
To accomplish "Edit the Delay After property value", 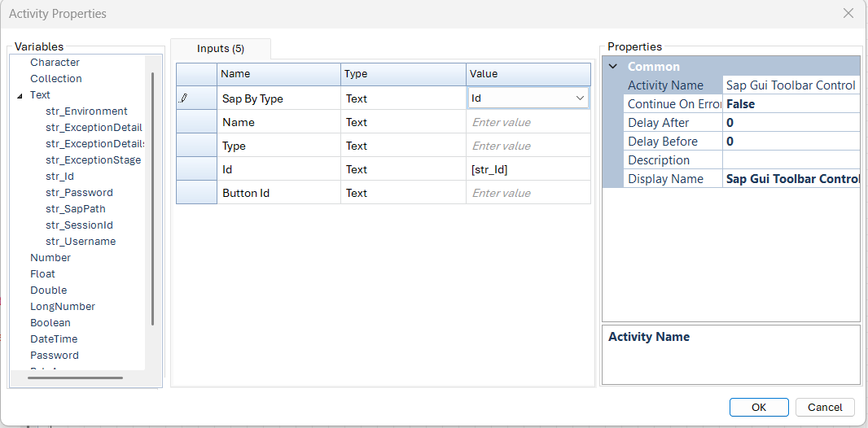I will tap(790, 123).
